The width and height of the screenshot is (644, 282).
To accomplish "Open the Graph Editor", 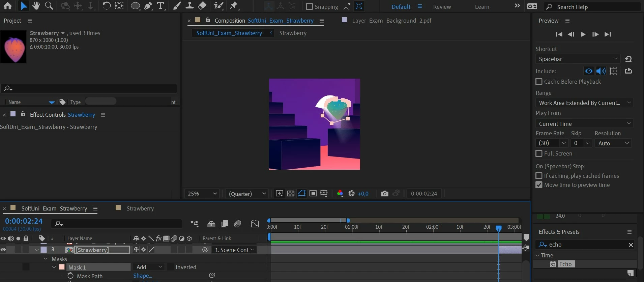I will tap(255, 224).
